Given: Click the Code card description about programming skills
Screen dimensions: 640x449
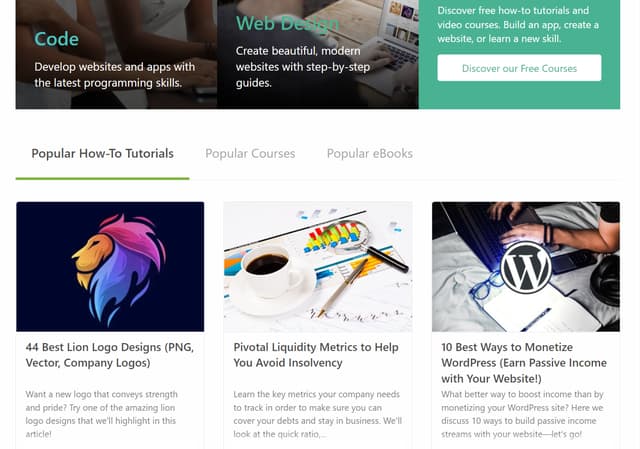Looking at the screenshot, I should point(115,75).
